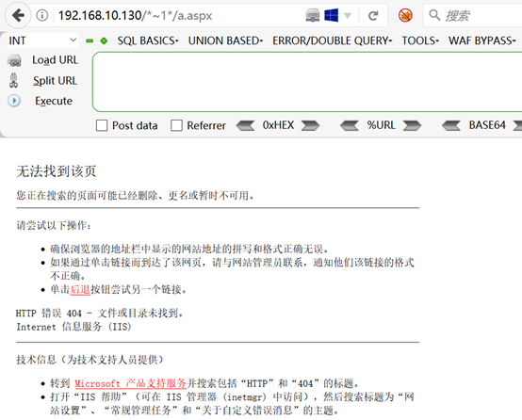Enable the Referrer checkbox
The width and height of the screenshot is (522, 420).
(x=176, y=125)
